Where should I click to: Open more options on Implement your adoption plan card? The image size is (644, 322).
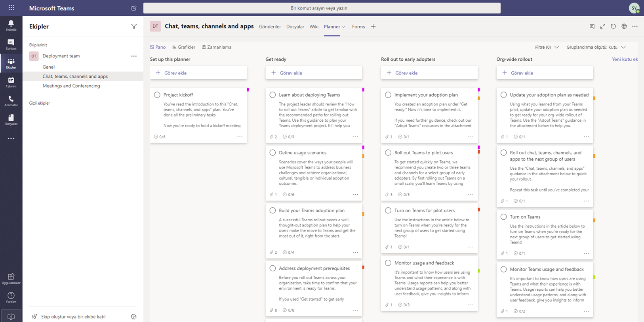[x=471, y=137]
